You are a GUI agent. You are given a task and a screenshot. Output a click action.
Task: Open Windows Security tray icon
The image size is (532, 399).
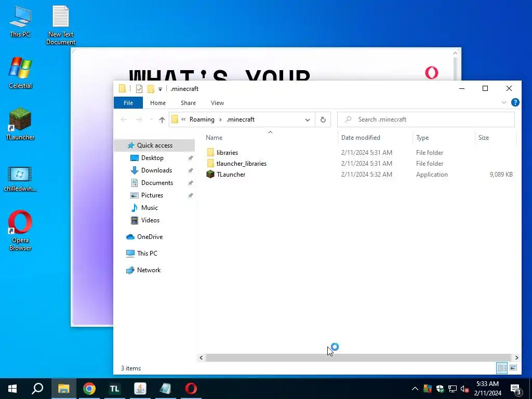point(440,389)
